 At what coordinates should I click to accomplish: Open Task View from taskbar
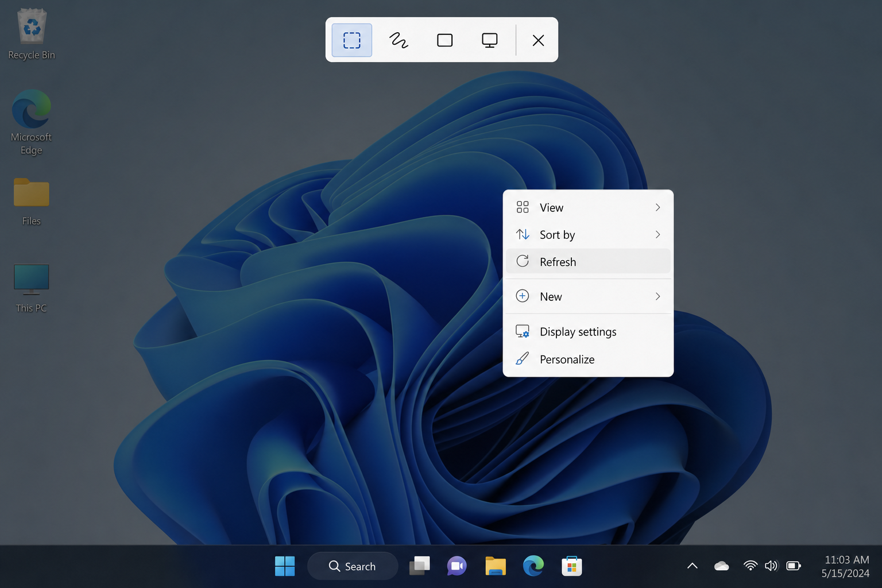tap(420, 566)
